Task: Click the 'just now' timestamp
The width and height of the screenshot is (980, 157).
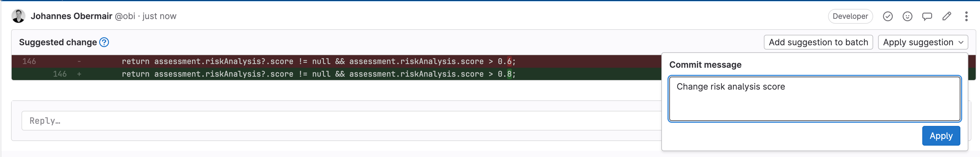Action: (159, 16)
